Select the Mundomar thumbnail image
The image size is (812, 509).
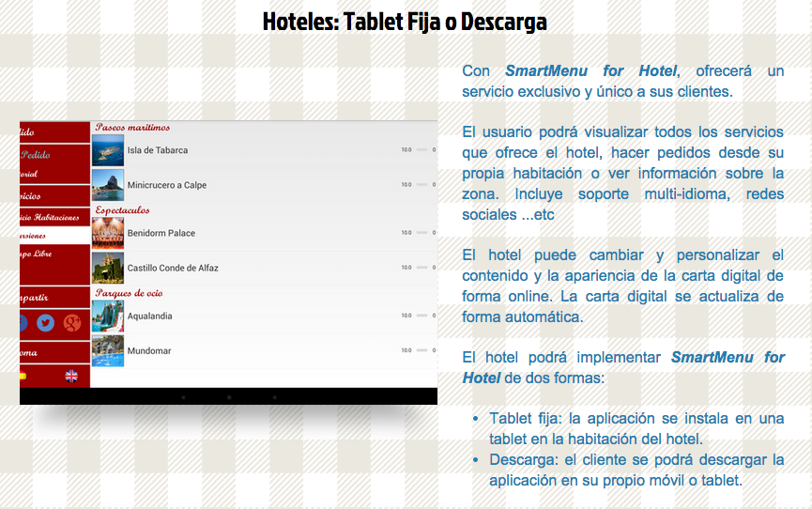[x=108, y=350]
